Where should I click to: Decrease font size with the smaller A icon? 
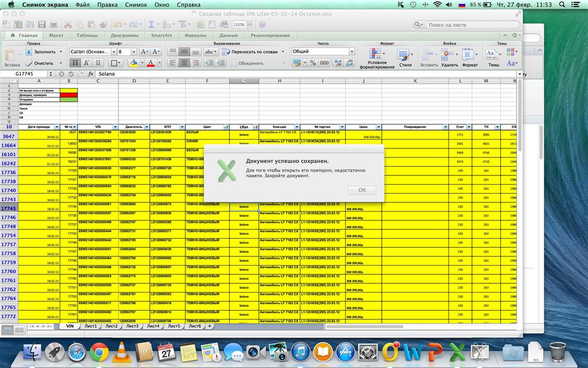[x=156, y=51]
